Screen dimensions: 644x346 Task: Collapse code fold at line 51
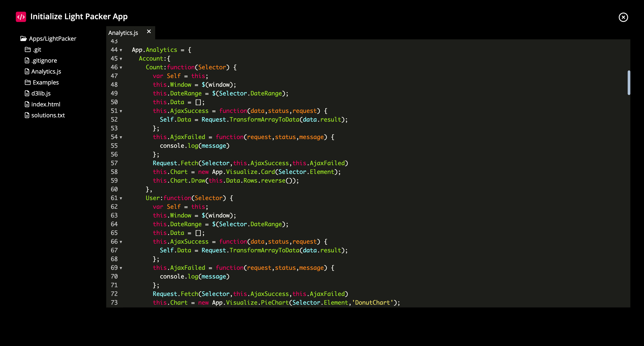121,111
